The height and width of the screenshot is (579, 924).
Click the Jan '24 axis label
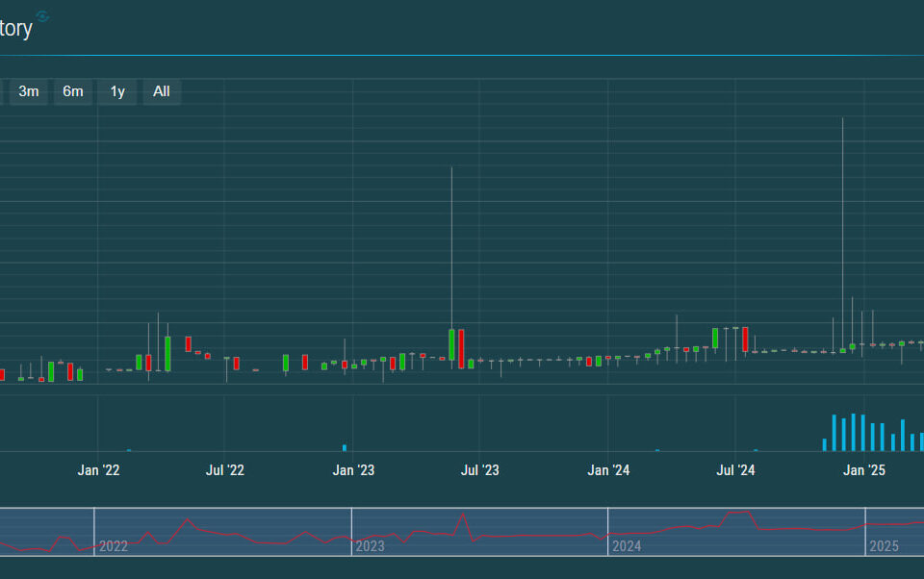[608, 470]
